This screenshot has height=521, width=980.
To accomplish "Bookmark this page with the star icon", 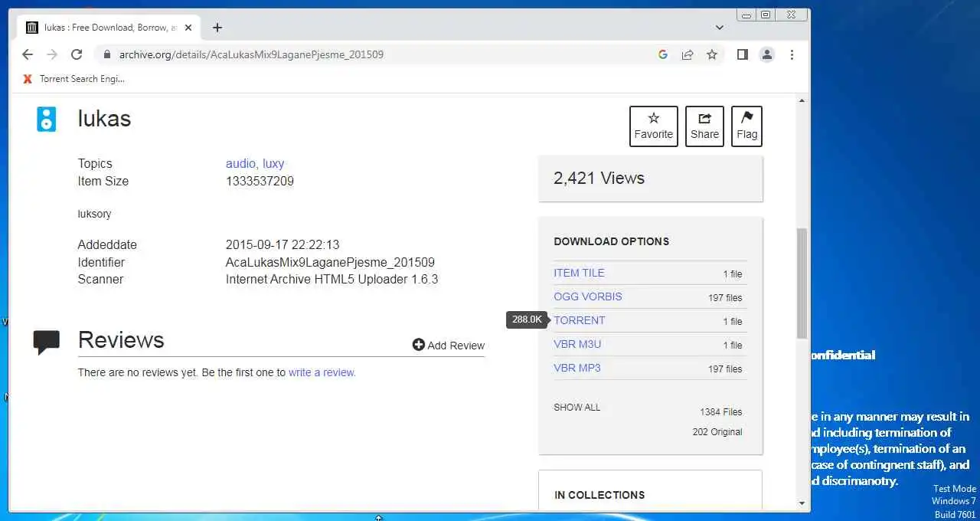I will point(712,54).
